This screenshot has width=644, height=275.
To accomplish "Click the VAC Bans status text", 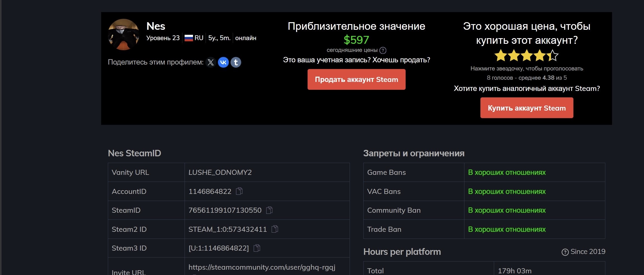I will (x=507, y=191).
